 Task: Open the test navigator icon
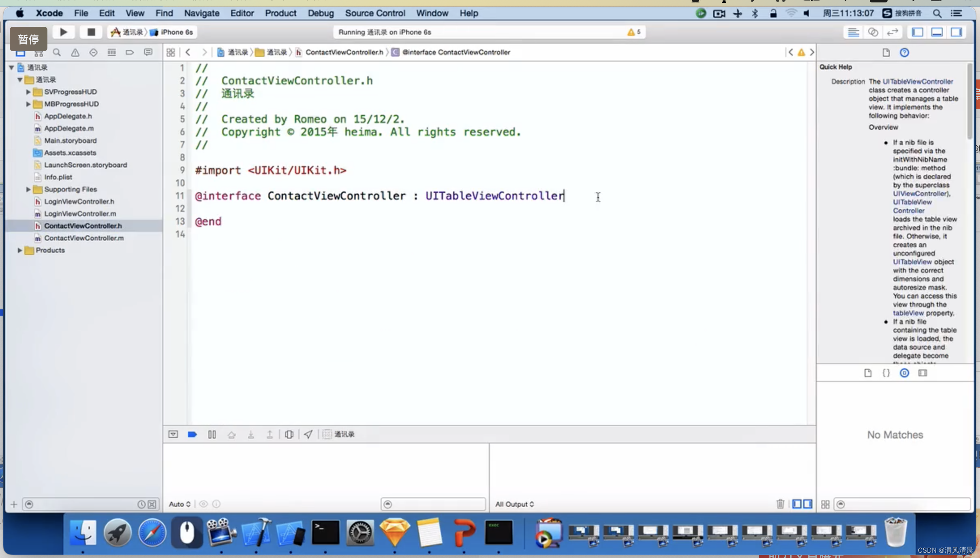(93, 52)
